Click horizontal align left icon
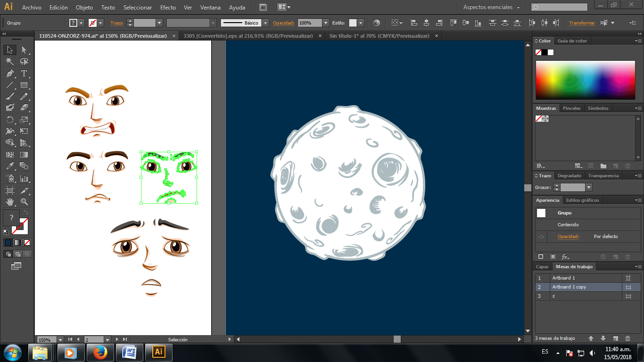The width and height of the screenshot is (644, 362). point(414,23)
